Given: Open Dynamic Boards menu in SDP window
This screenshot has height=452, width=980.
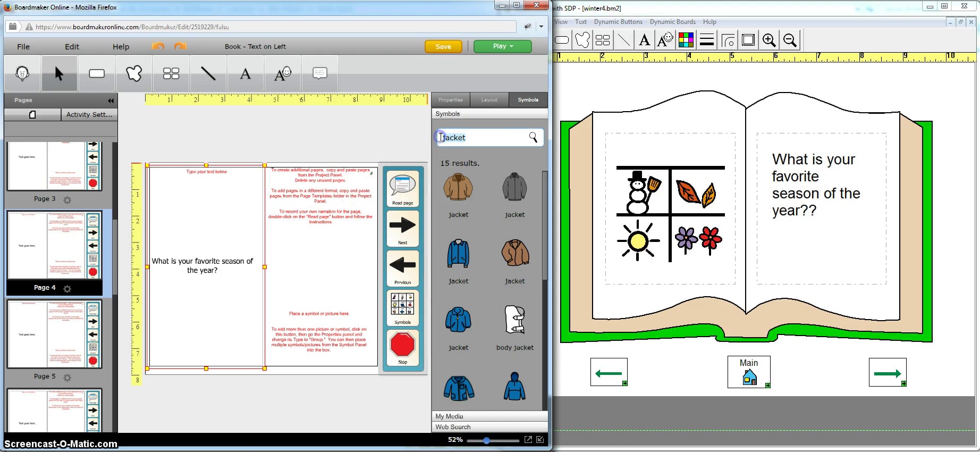Looking at the screenshot, I should click(672, 22).
